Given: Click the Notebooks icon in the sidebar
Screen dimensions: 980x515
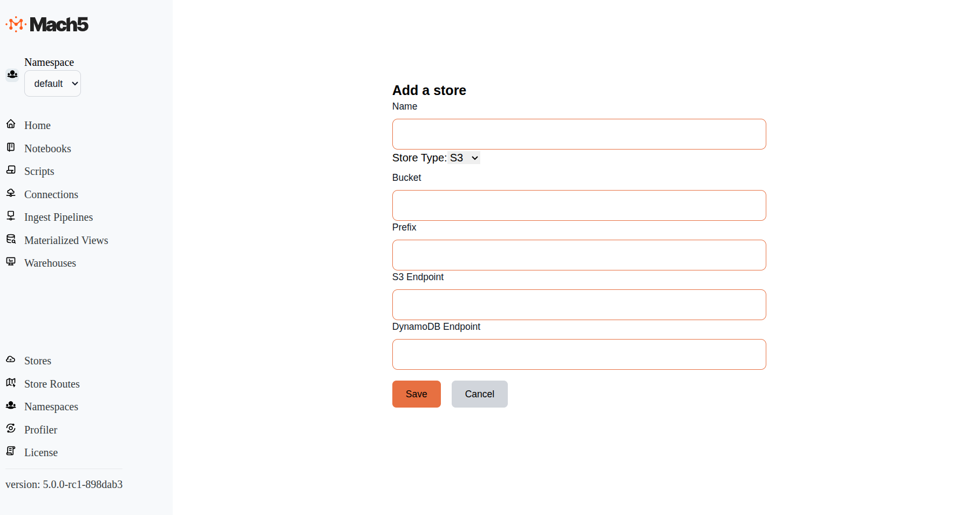Looking at the screenshot, I should [11, 147].
